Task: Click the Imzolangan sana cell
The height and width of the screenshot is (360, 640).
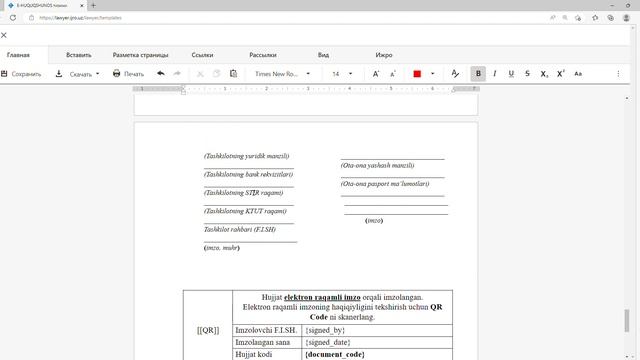Action: (267, 342)
